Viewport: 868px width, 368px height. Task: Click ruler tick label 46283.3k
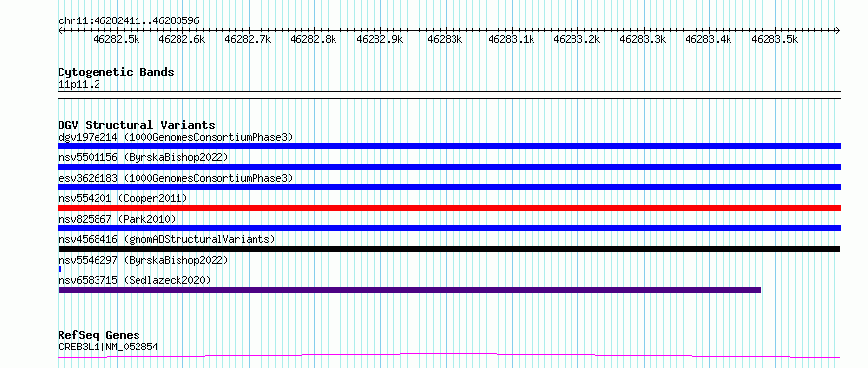tap(644, 39)
